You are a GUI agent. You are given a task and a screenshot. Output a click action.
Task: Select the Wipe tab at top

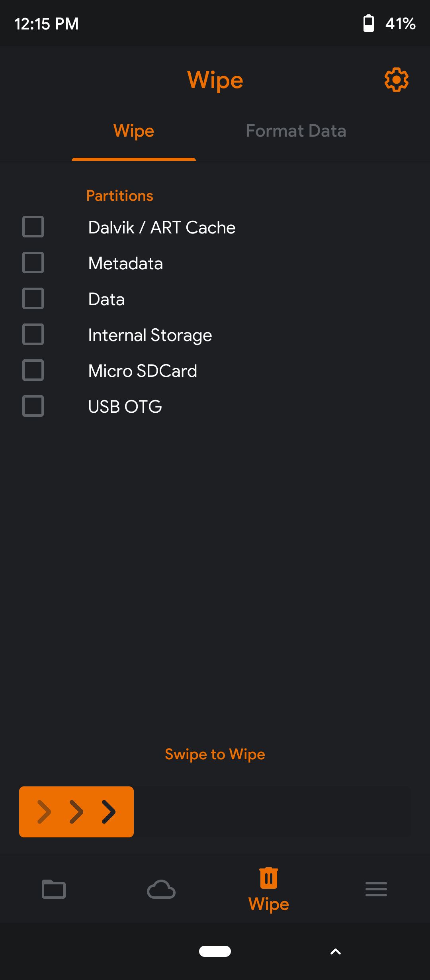pos(134,131)
